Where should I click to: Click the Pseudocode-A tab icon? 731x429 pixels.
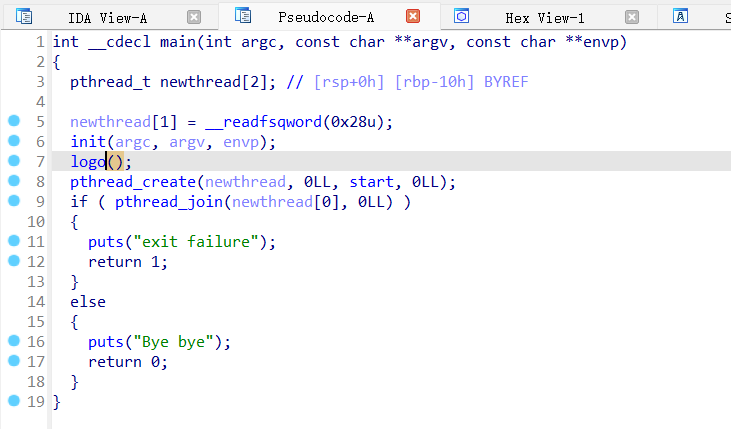[x=242, y=16]
